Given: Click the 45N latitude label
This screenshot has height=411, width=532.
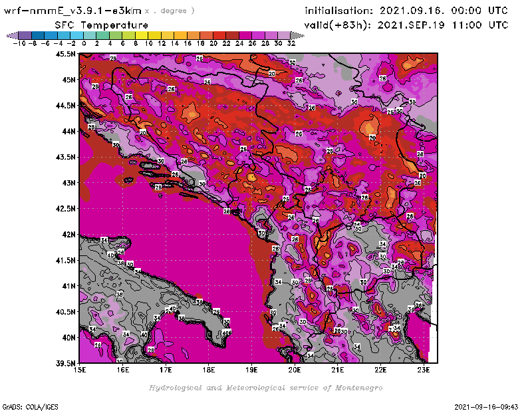Looking at the screenshot, I should pyautogui.click(x=68, y=80).
